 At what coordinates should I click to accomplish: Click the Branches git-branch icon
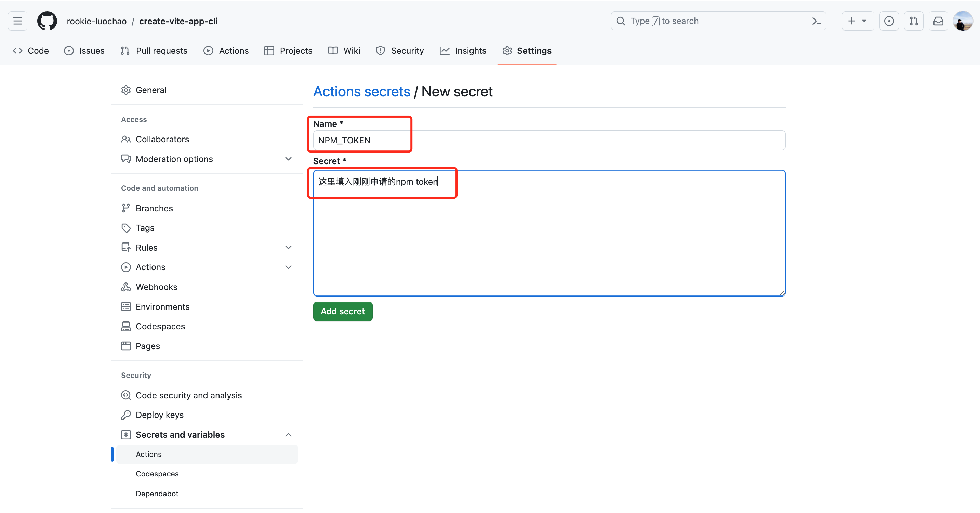pyautogui.click(x=126, y=208)
